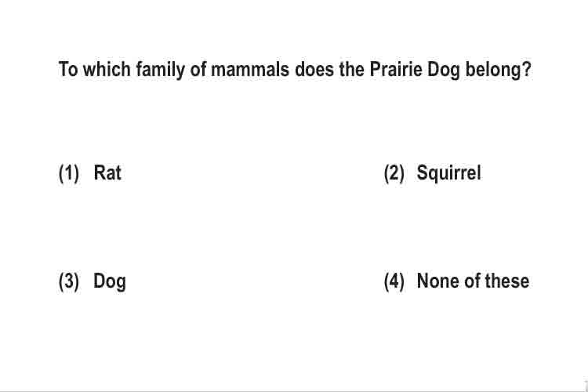Click the word does in the question

click(314, 70)
